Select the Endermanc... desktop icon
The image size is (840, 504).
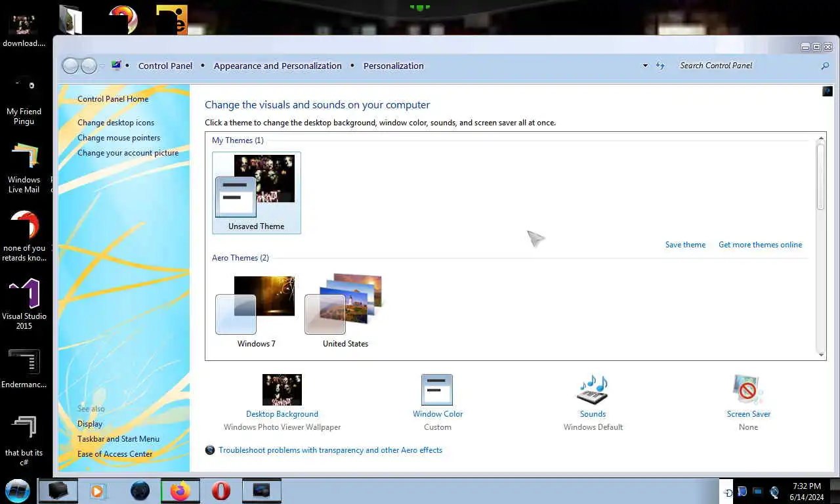pyautogui.click(x=24, y=369)
